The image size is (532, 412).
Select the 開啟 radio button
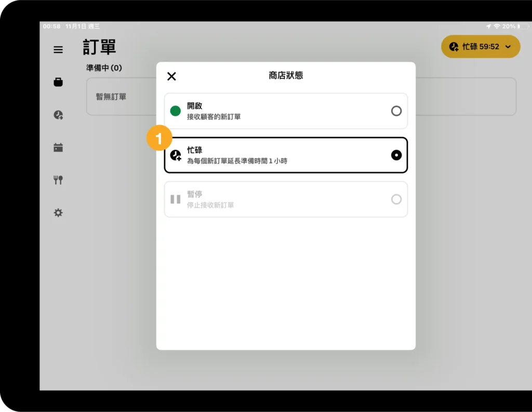point(396,111)
